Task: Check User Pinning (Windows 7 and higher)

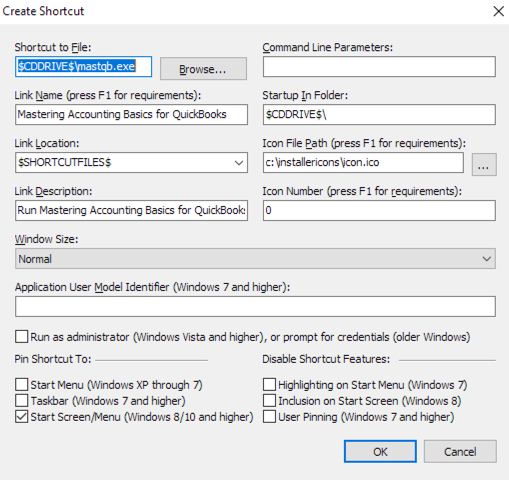Action: pyautogui.click(x=269, y=417)
